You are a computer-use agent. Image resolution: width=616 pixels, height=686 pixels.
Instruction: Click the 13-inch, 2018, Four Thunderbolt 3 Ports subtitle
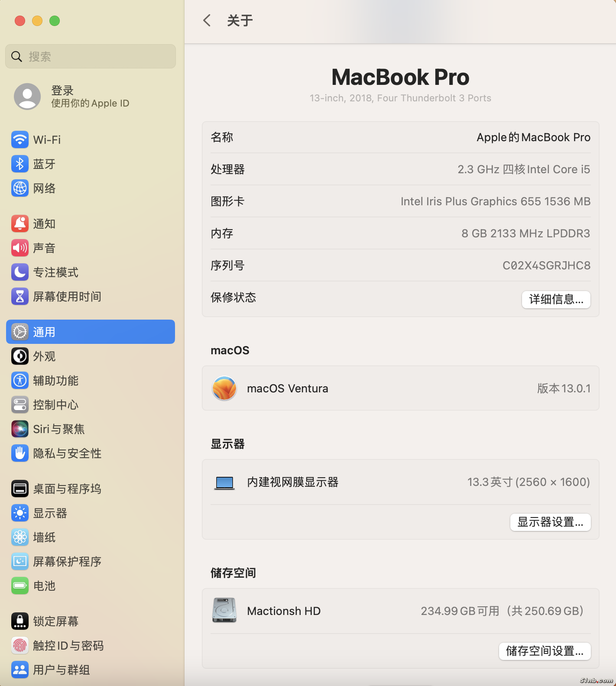(x=401, y=98)
